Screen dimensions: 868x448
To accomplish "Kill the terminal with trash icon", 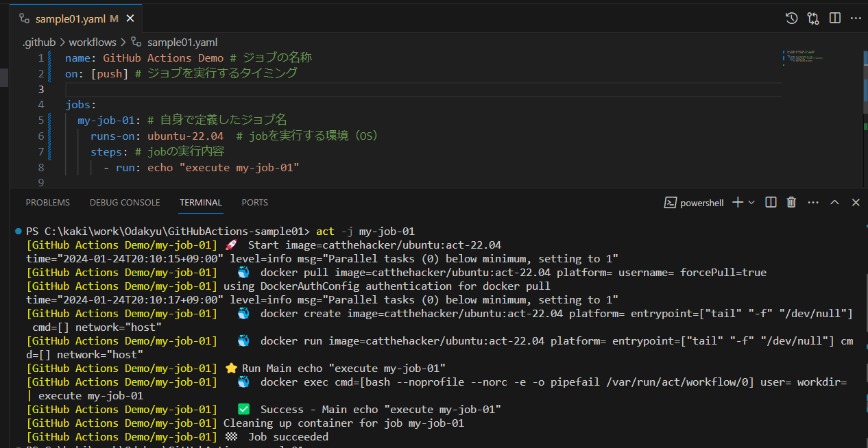I will pos(791,202).
